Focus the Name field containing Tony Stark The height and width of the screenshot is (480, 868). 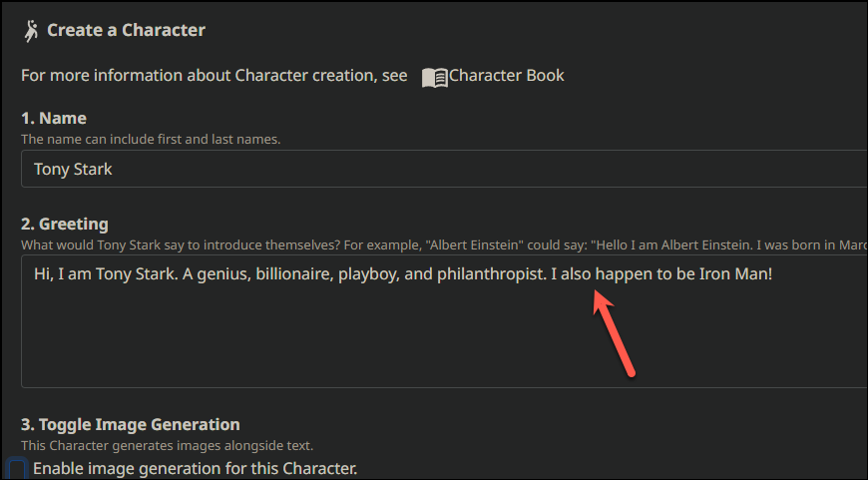pos(444,169)
